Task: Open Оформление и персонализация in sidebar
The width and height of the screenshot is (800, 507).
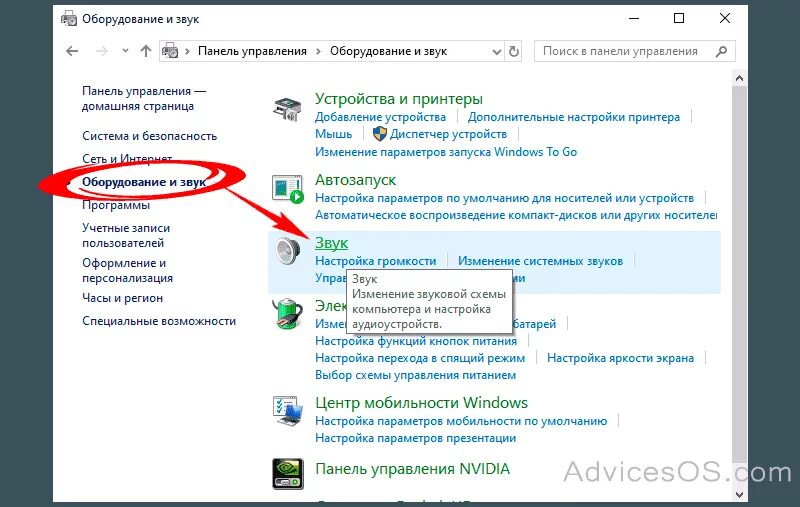Action: (x=128, y=270)
